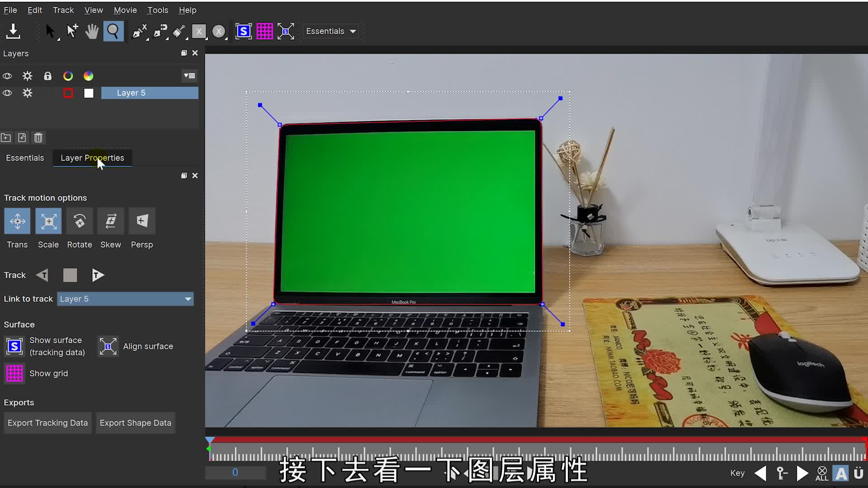Click the Align surface icon
868x488 pixels.
(x=108, y=347)
